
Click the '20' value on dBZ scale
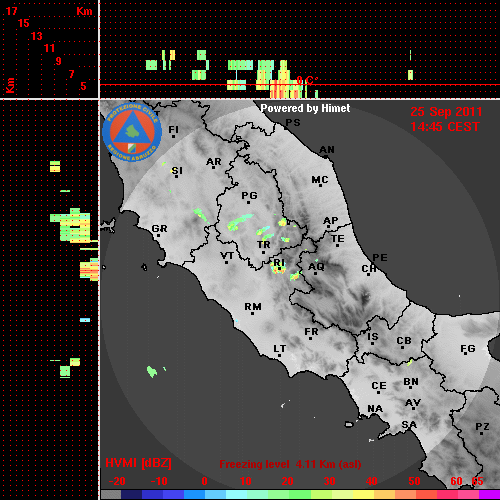click(287, 481)
